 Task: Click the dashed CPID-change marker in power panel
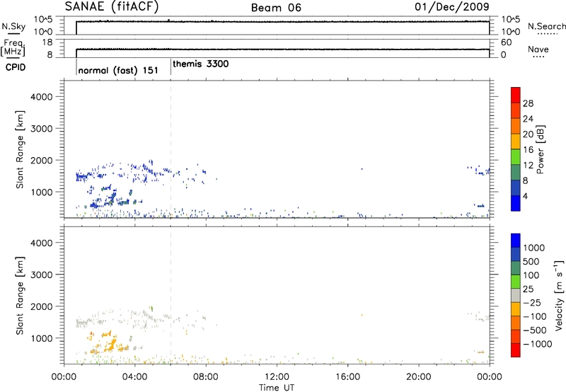171,149
